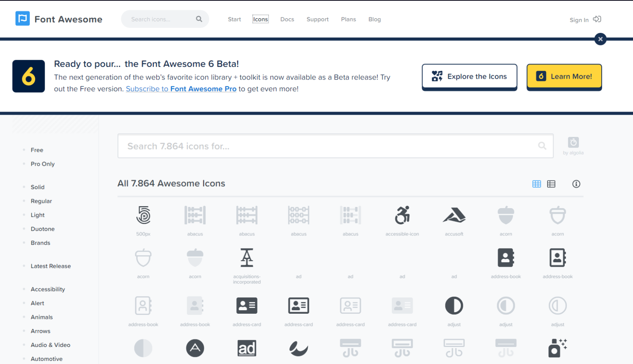The image size is (633, 364).
Task: Click the solid abacus icon
Action: [x=195, y=215]
